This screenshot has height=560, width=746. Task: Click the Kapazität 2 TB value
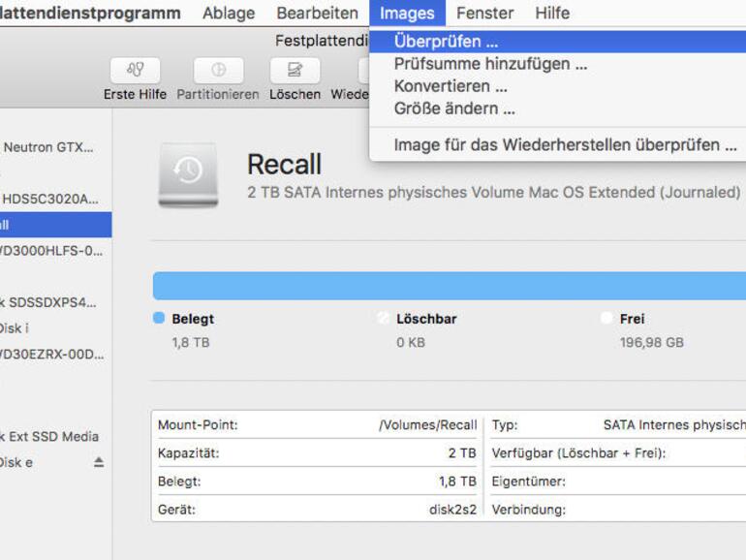point(462,453)
